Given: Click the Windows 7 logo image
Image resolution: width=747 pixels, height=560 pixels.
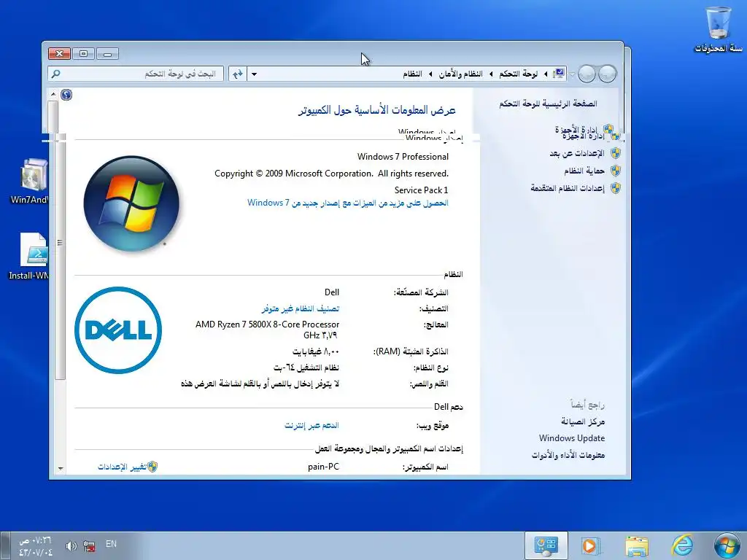Looking at the screenshot, I should (x=131, y=203).
